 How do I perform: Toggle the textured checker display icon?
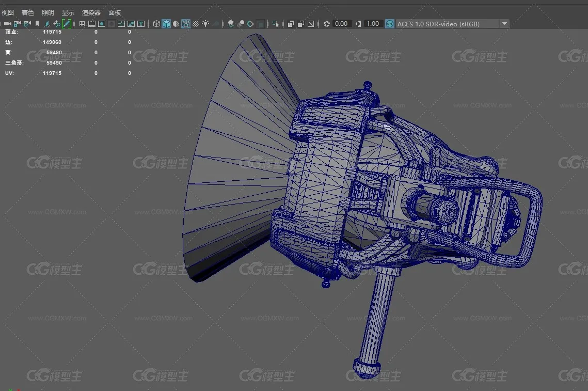point(196,24)
